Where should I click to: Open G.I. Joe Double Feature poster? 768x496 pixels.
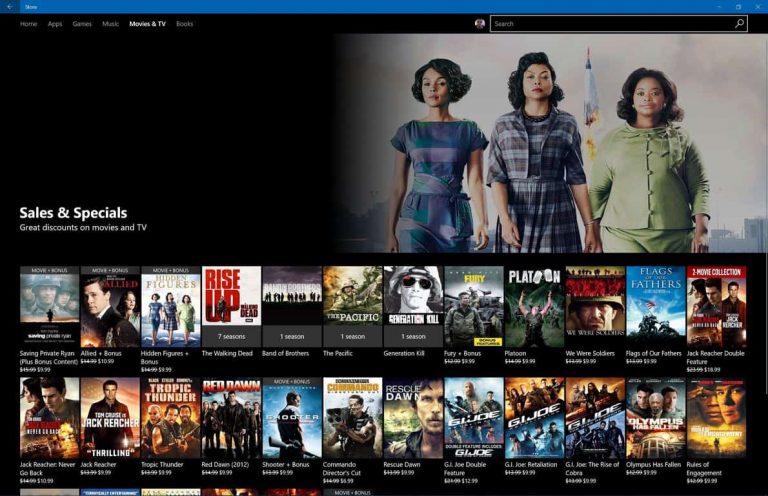tap(474, 418)
